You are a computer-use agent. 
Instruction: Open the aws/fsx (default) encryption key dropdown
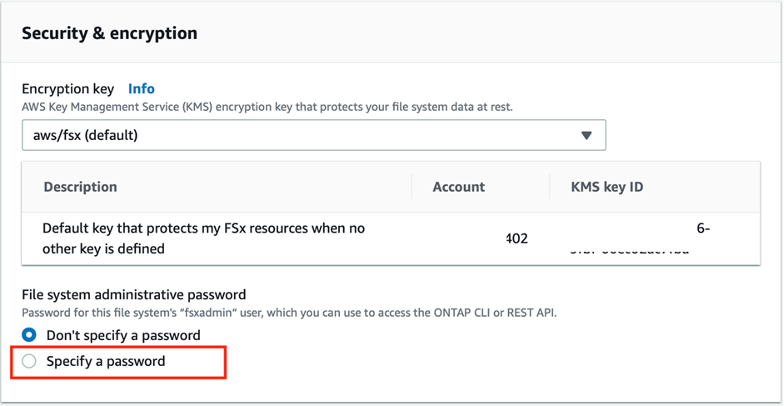[x=313, y=134]
